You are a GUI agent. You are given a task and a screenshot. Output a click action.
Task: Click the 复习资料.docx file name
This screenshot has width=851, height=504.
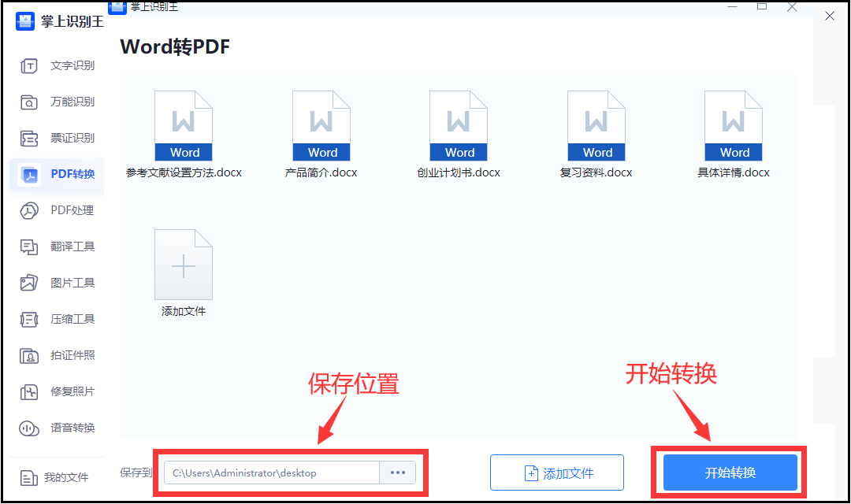(596, 172)
